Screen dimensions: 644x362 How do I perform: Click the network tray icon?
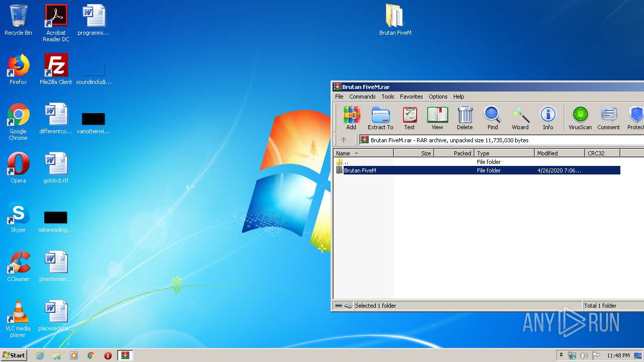click(x=572, y=355)
